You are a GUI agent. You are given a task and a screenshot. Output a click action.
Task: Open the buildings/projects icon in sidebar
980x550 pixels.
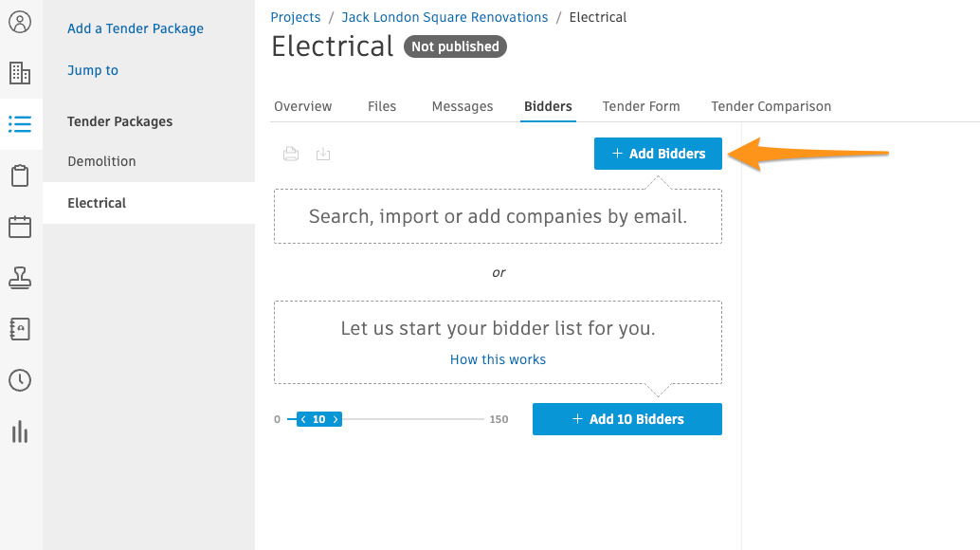20,73
